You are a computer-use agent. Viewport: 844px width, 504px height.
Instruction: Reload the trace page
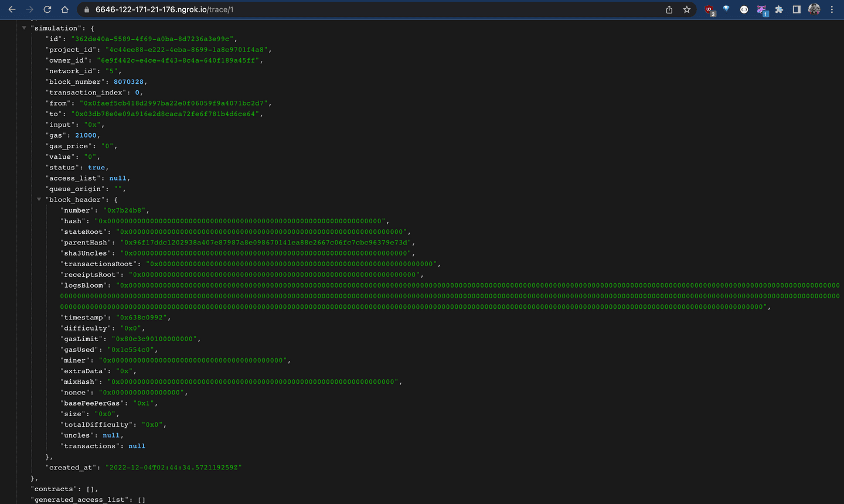(47, 9)
